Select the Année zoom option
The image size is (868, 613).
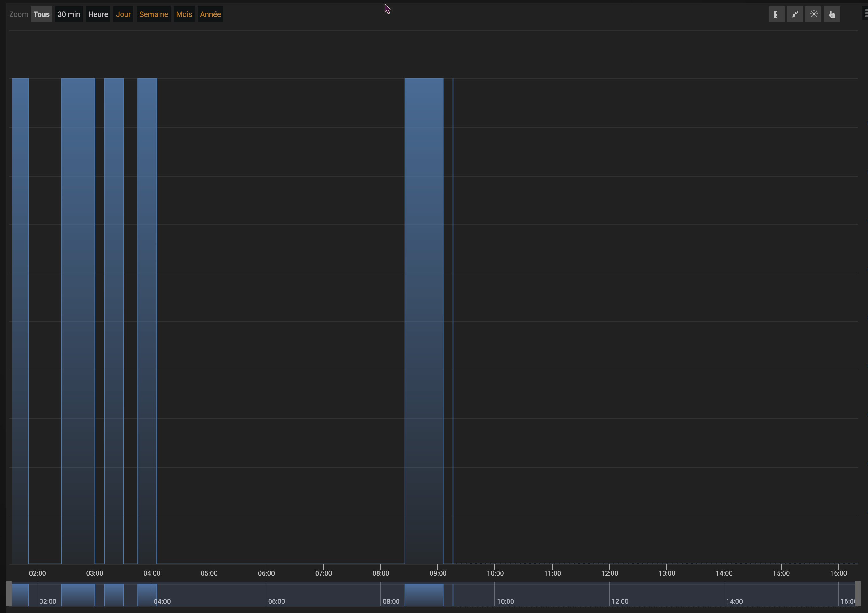point(210,14)
